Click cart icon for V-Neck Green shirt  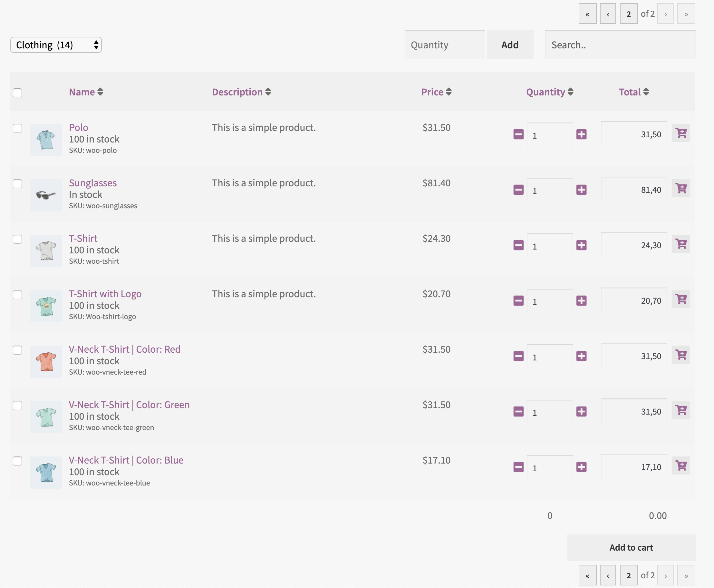[x=681, y=410]
